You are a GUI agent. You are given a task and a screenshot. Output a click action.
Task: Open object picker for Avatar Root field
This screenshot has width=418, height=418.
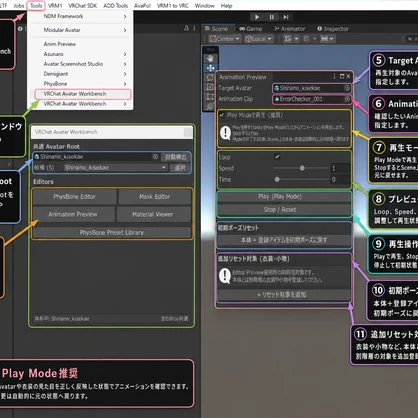tap(155, 157)
